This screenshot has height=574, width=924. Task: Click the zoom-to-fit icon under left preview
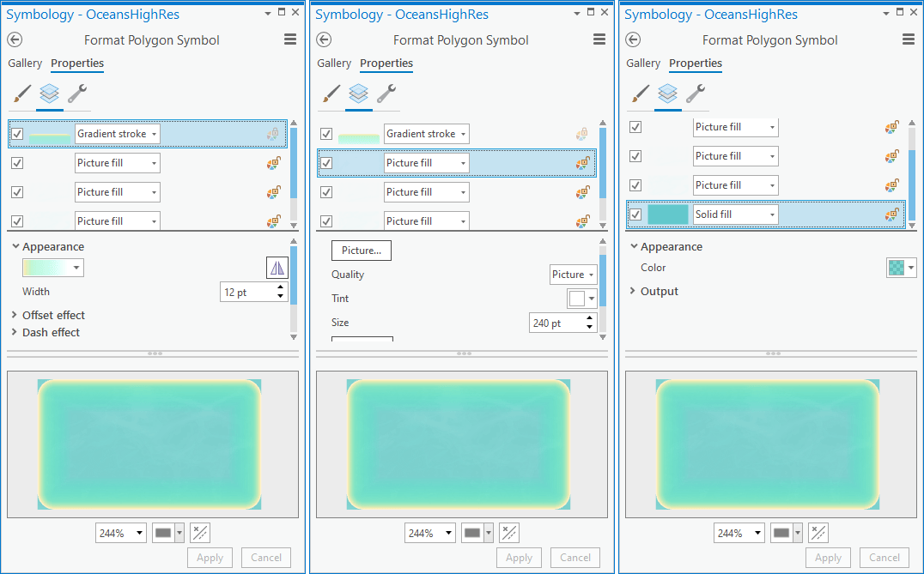click(x=200, y=533)
